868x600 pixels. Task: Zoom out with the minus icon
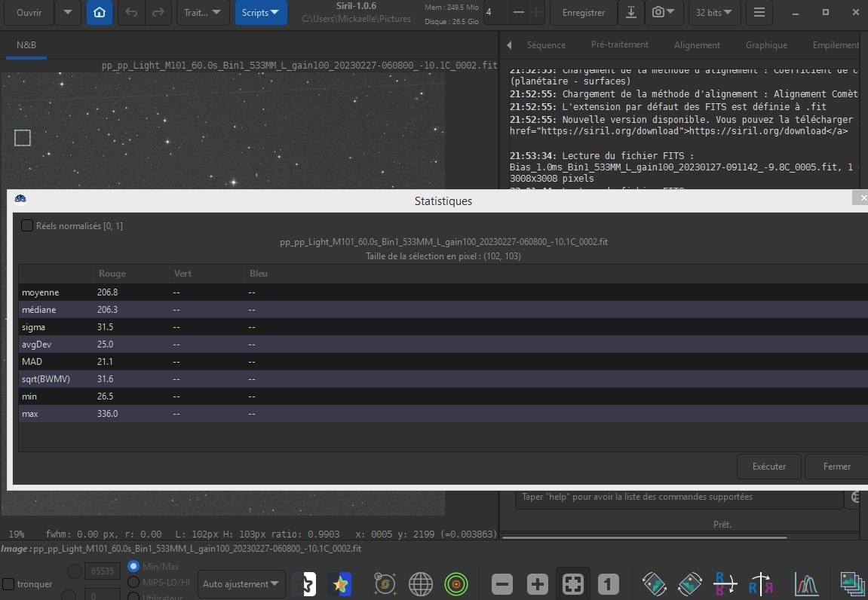coord(502,584)
